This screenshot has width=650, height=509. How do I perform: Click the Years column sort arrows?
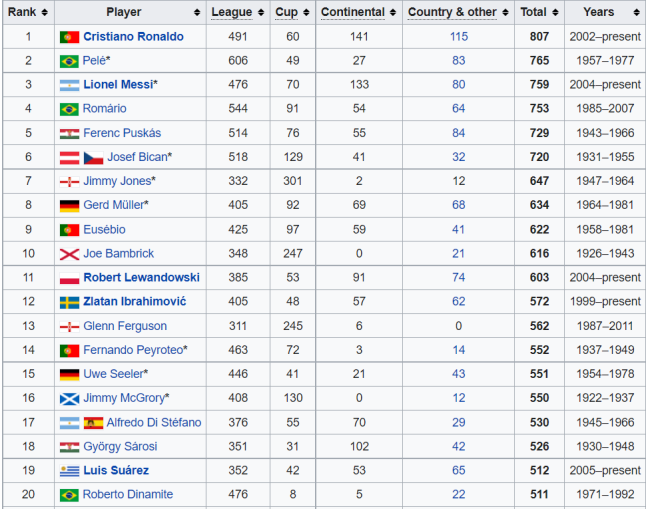(636, 12)
